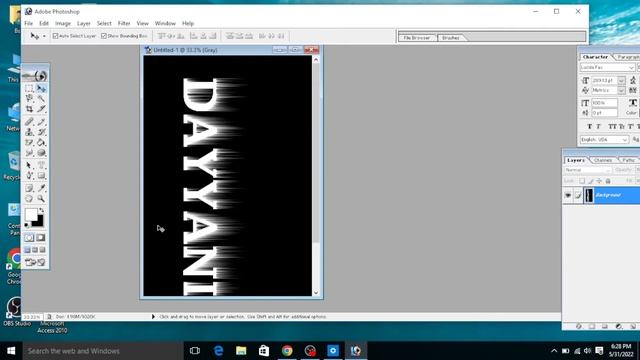Image resolution: width=640 pixels, height=360 pixels.
Task: Switch to Standard Mode editing
Action: [x=29, y=238]
